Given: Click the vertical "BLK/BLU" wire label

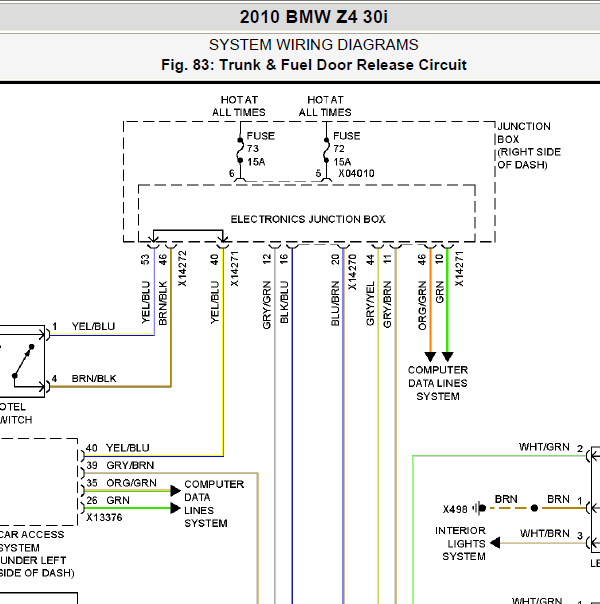Looking at the screenshot, I should pos(284,302).
